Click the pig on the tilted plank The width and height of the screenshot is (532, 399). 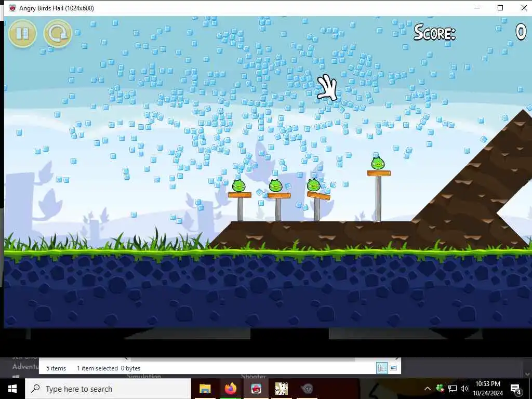[313, 185]
